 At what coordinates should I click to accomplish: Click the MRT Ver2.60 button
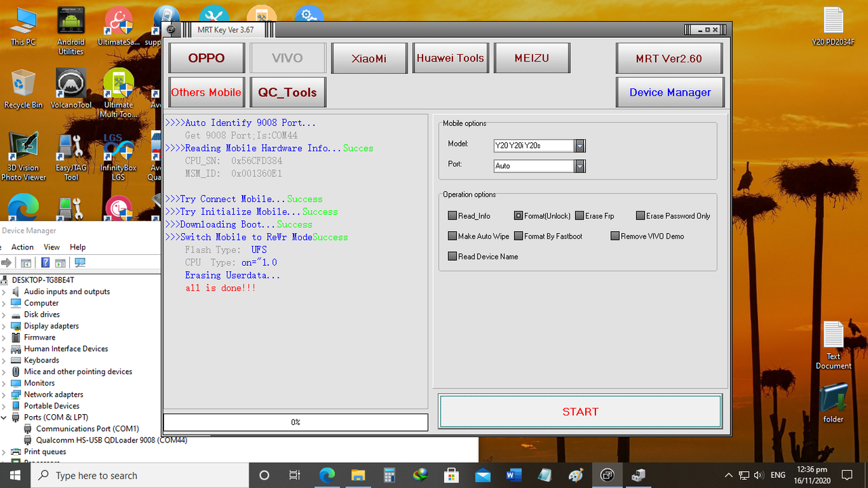click(x=669, y=58)
